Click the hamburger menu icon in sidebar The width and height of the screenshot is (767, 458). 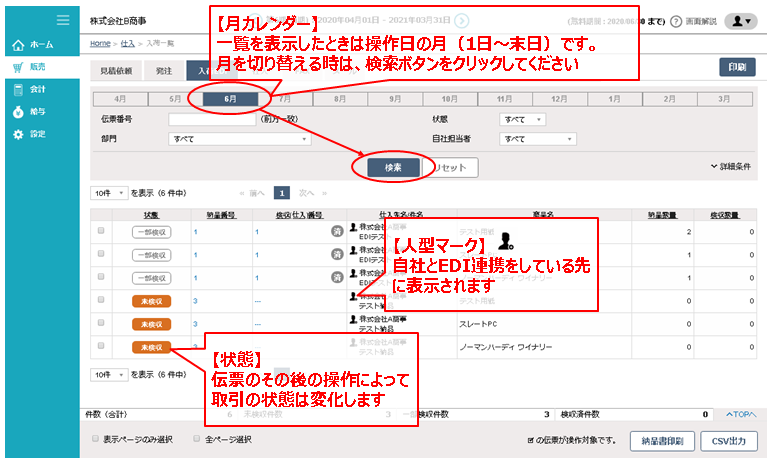point(63,20)
